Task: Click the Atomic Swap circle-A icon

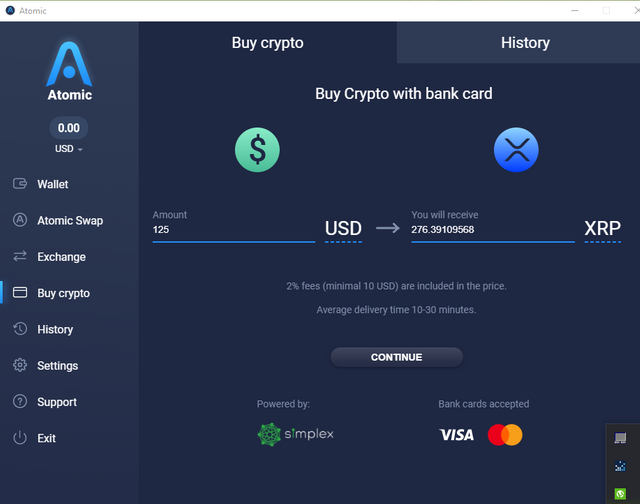Action: (20, 220)
